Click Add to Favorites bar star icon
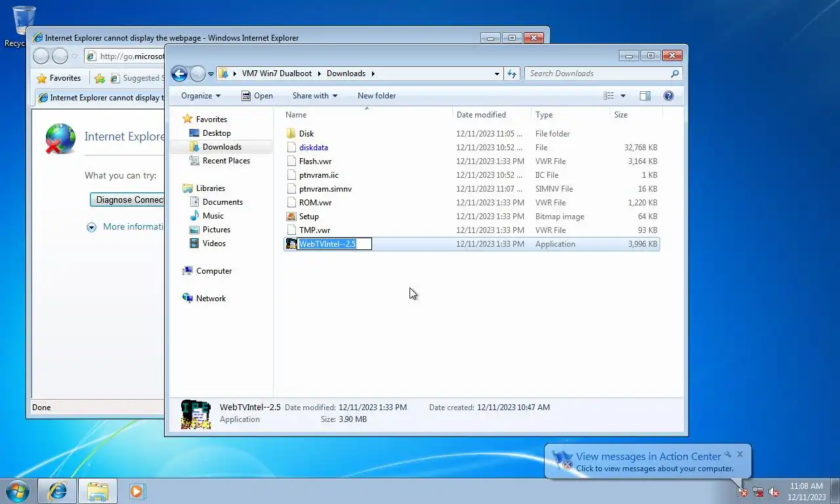Screen dimensions: 840x504 point(100,78)
